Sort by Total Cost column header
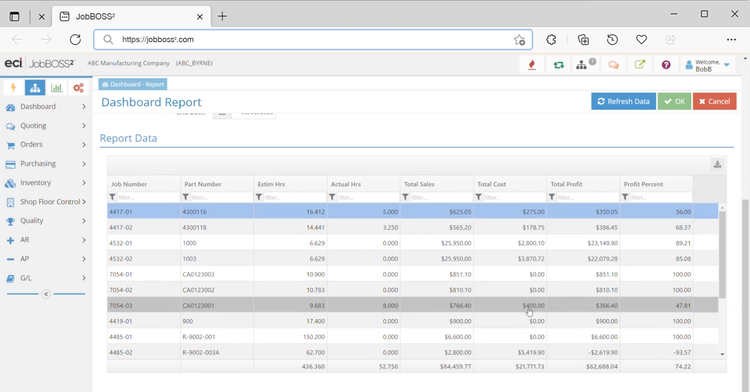The height and width of the screenshot is (392, 750). (x=510, y=184)
